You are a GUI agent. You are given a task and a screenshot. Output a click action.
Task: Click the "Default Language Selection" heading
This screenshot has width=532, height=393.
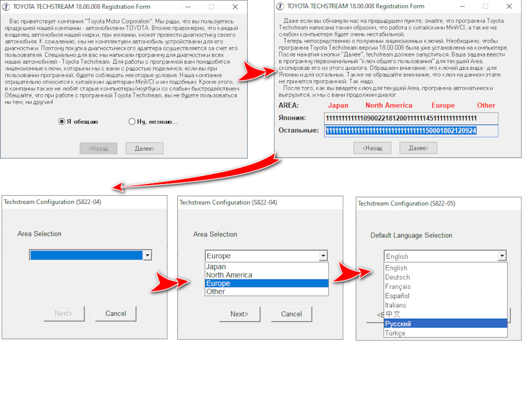tap(411, 235)
